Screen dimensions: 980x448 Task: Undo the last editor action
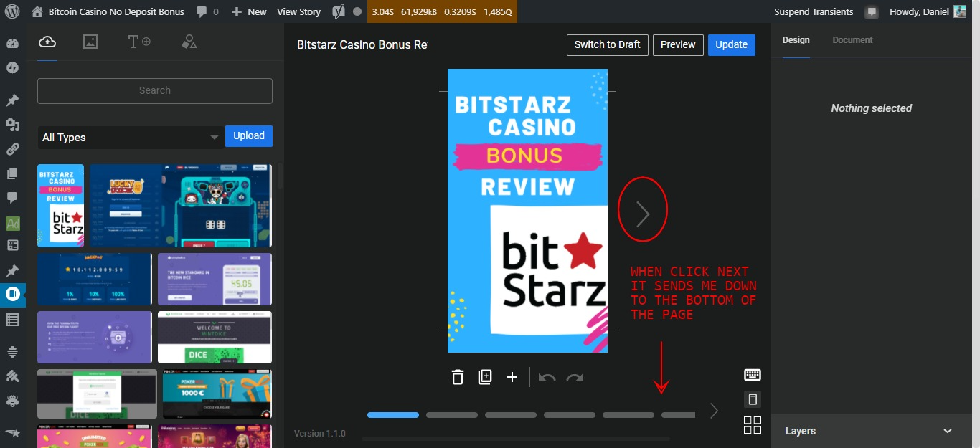547,377
